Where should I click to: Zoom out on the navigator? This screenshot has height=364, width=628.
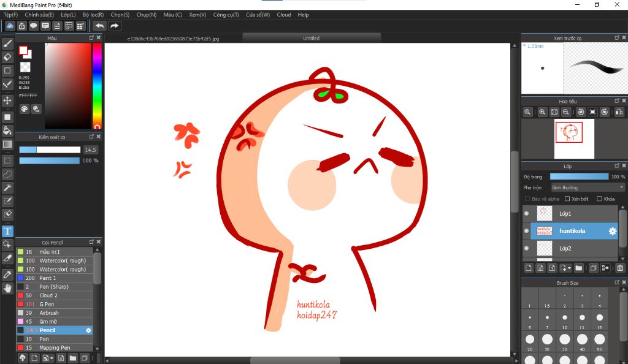565,112
